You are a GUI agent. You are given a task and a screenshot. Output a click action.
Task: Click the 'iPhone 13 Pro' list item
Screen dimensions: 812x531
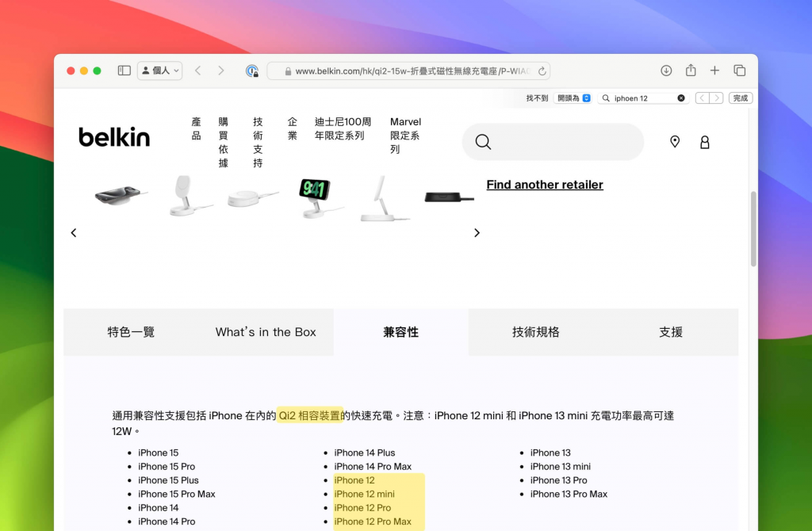[x=558, y=479]
